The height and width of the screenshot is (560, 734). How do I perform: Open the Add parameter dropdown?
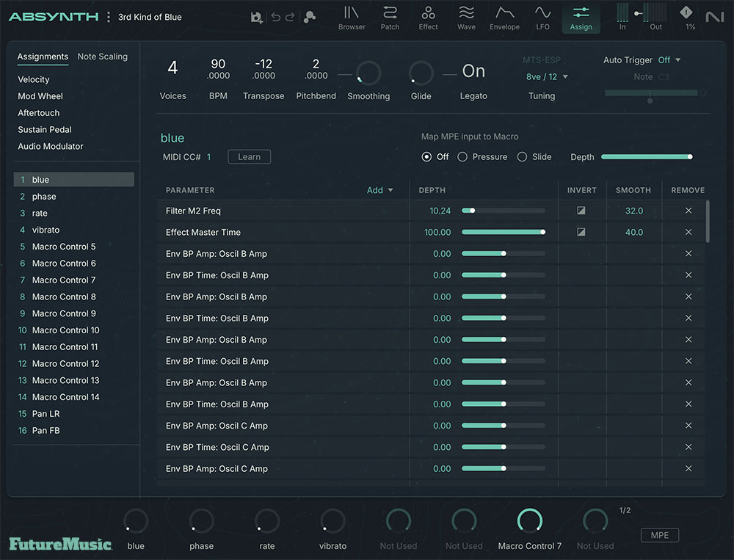coord(379,190)
